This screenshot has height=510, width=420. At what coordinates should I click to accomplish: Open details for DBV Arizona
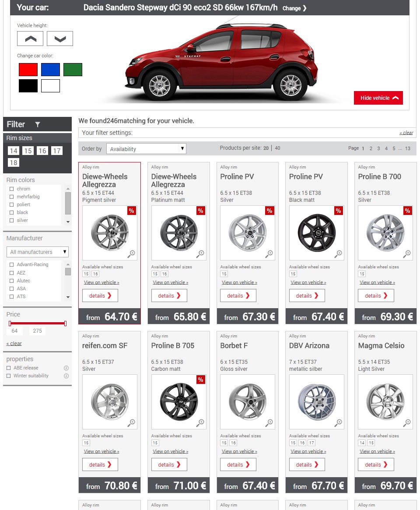(307, 464)
